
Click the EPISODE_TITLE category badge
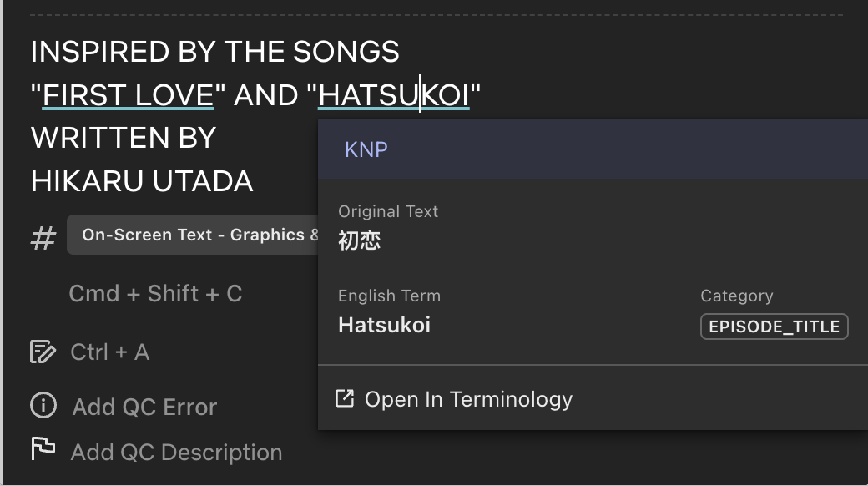tap(774, 327)
